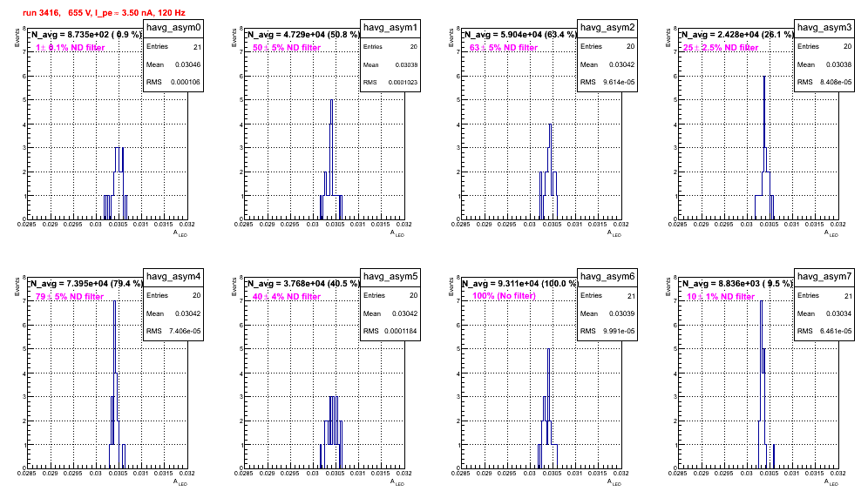Click the 100% (No filter) label
Screen dimensions: 868x498
pyautogui.click(x=505, y=296)
